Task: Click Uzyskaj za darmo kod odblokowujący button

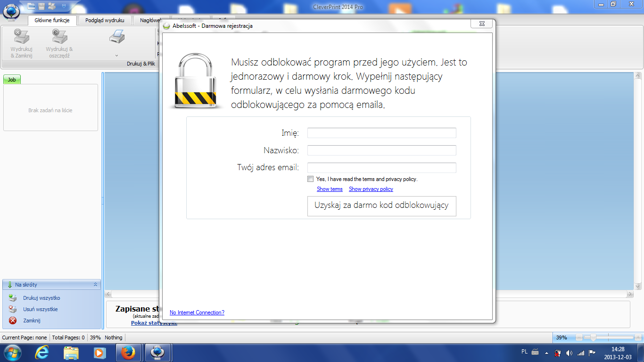Action: tap(381, 206)
